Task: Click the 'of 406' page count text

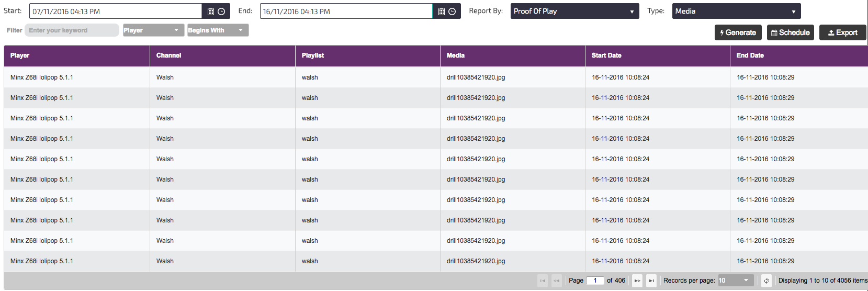Action: point(616,281)
